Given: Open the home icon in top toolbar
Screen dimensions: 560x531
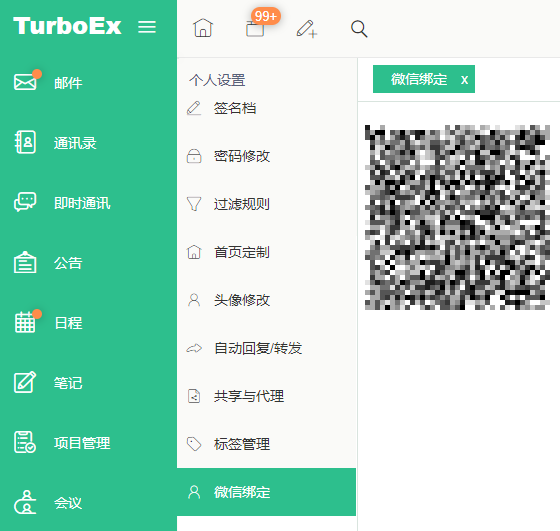Looking at the screenshot, I should 203,28.
